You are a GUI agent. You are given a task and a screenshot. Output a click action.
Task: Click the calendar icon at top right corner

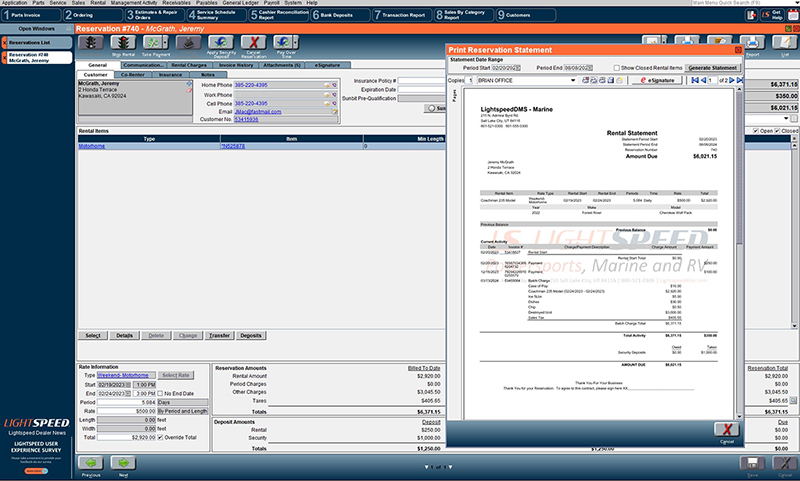pyautogui.click(x=793, y=15)
